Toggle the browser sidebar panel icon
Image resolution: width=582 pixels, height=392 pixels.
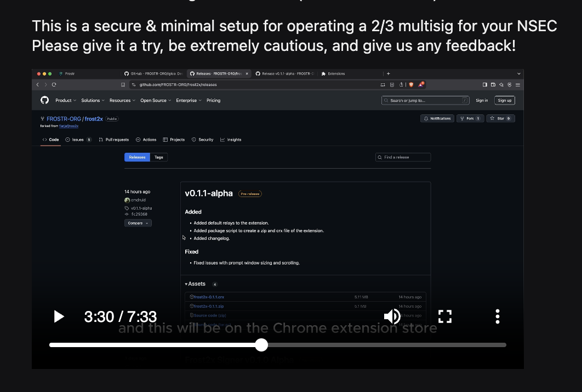coord(485,84)
